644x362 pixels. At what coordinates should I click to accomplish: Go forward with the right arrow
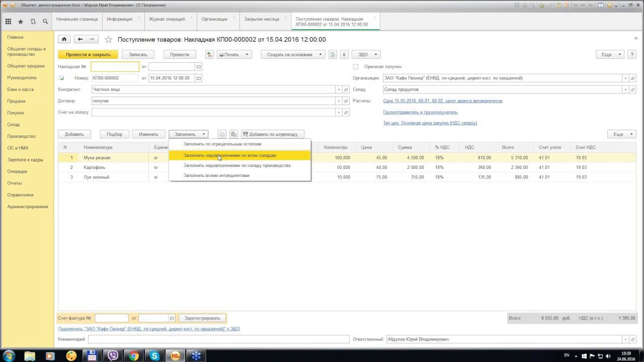[x=93, y=39]
